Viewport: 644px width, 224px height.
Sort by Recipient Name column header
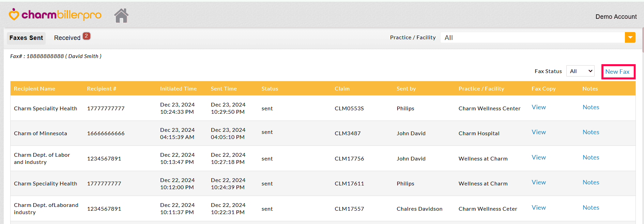click(x=34, y=89)
